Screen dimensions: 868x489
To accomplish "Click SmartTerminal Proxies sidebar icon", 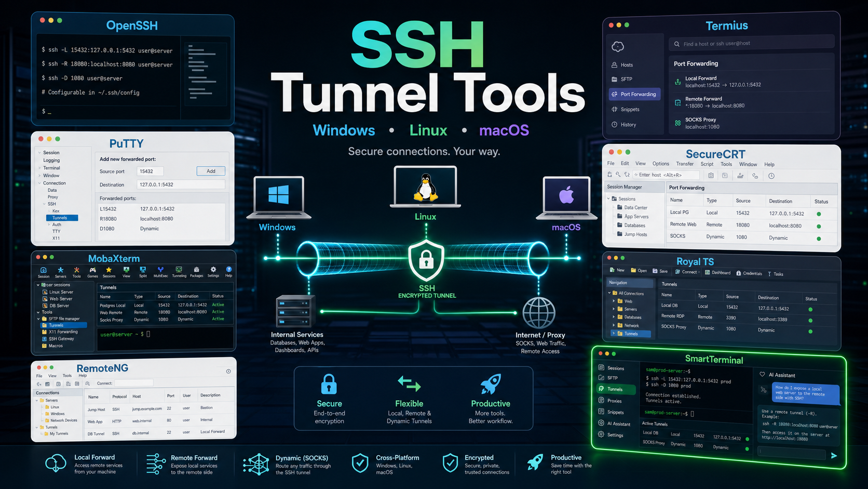I will tap(601, 400).
